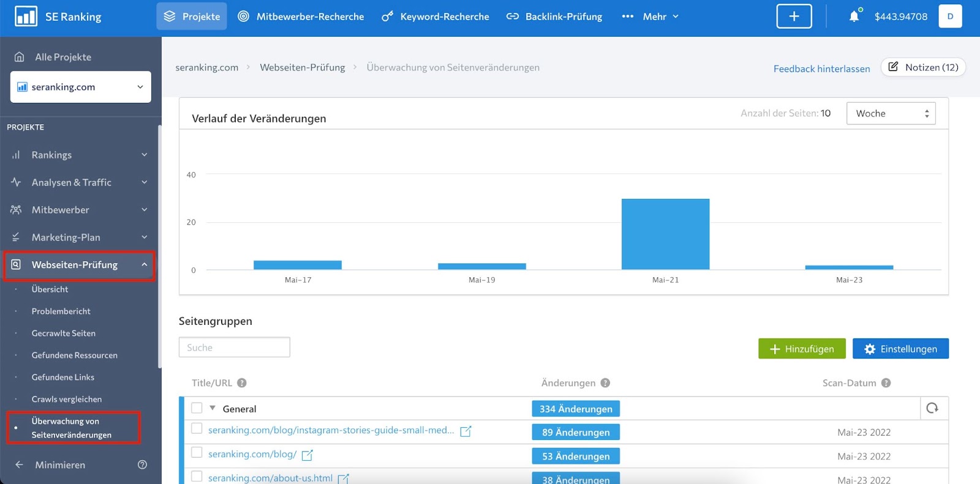This screenshot has width=980, height=484.
Task: Open the Woche period dropdown
Action: tap(891, 113)
